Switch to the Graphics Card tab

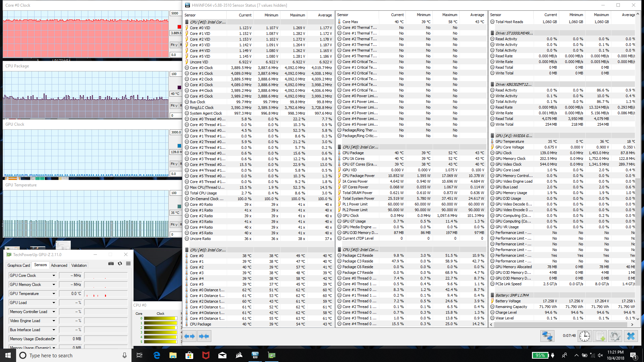click(19, 265)
